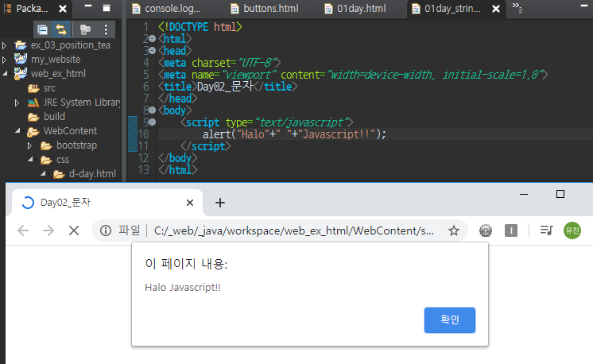Collapse the WebContent folder

17,130
